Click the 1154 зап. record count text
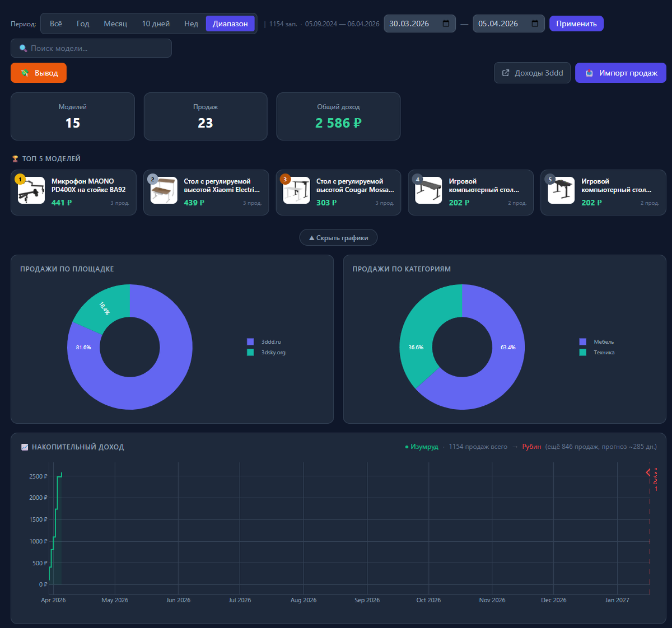Viewport: 672px width, 628px height. (x=283, y=24)
